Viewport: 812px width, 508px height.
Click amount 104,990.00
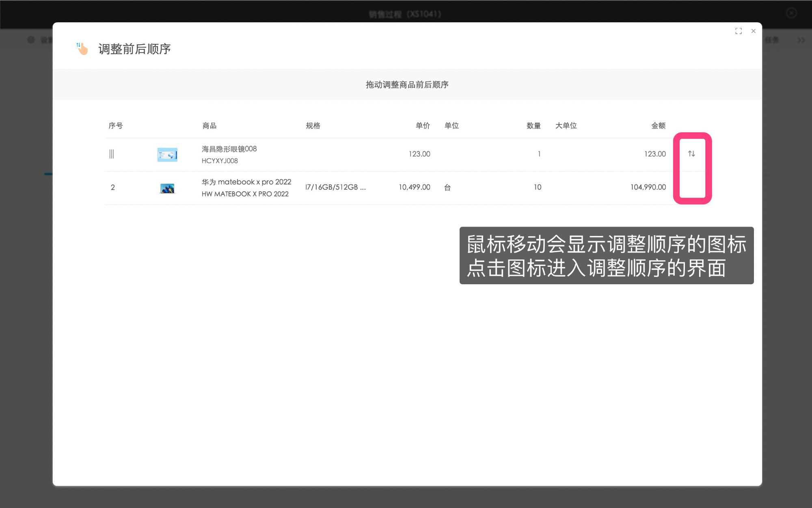point(648,187)
